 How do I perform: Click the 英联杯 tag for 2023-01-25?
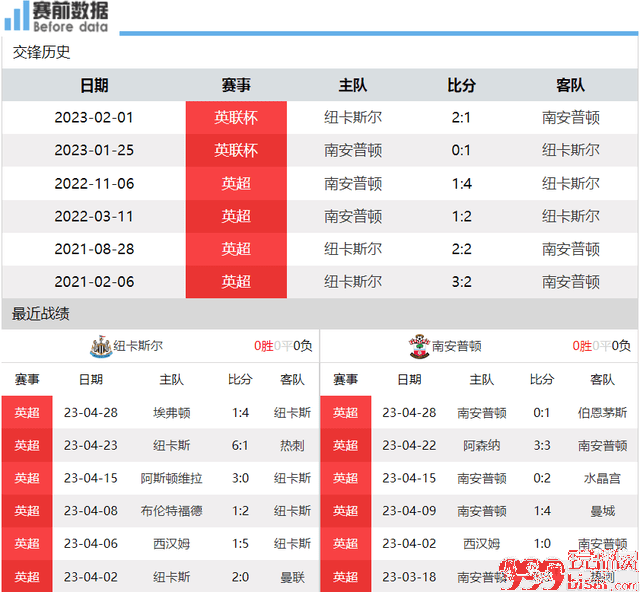[236, 150]
